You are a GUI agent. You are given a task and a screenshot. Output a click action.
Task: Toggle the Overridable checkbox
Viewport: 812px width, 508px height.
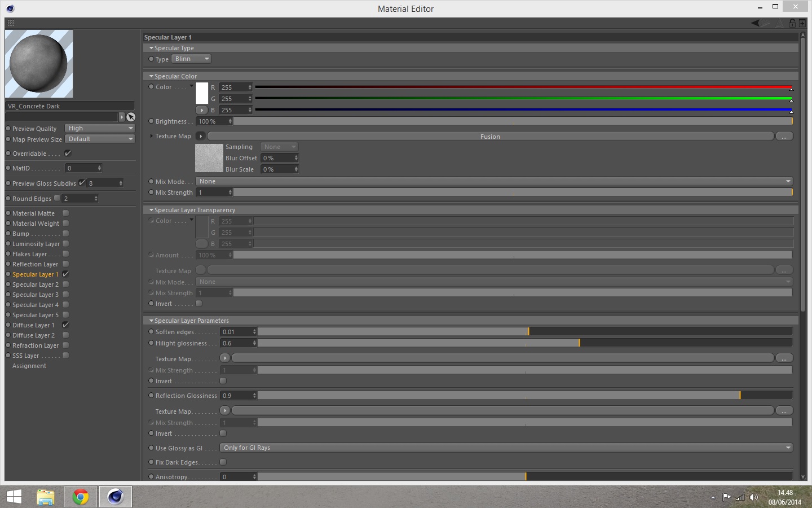68,154
